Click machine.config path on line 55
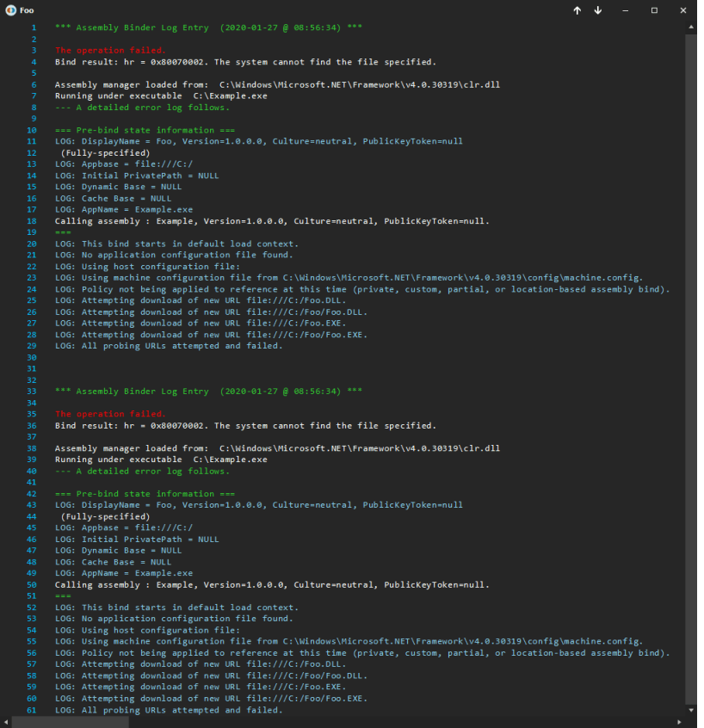The height and width of the screenshot is (728, 704). point(463,642)
